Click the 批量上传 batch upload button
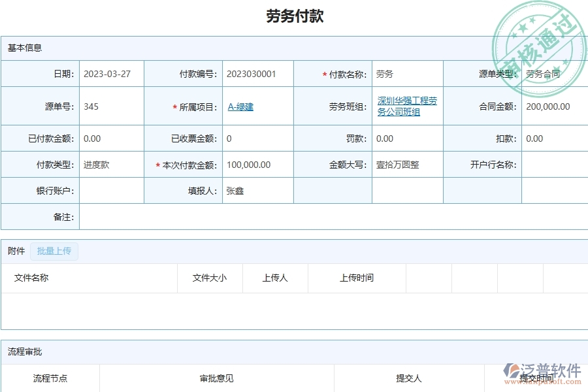Image resolution: width=588 pixels, height=392 pixels. 54,251
